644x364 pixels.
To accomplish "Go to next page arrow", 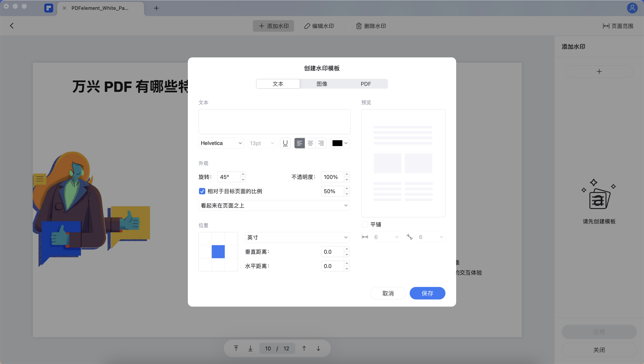I will click(x=318, y=348).
